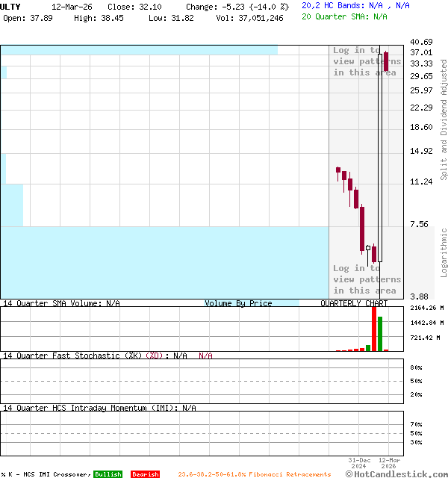The image size is (448, 478).
Task: Click the top 'Log in to view patterns' text
Action: coord(366,61)
